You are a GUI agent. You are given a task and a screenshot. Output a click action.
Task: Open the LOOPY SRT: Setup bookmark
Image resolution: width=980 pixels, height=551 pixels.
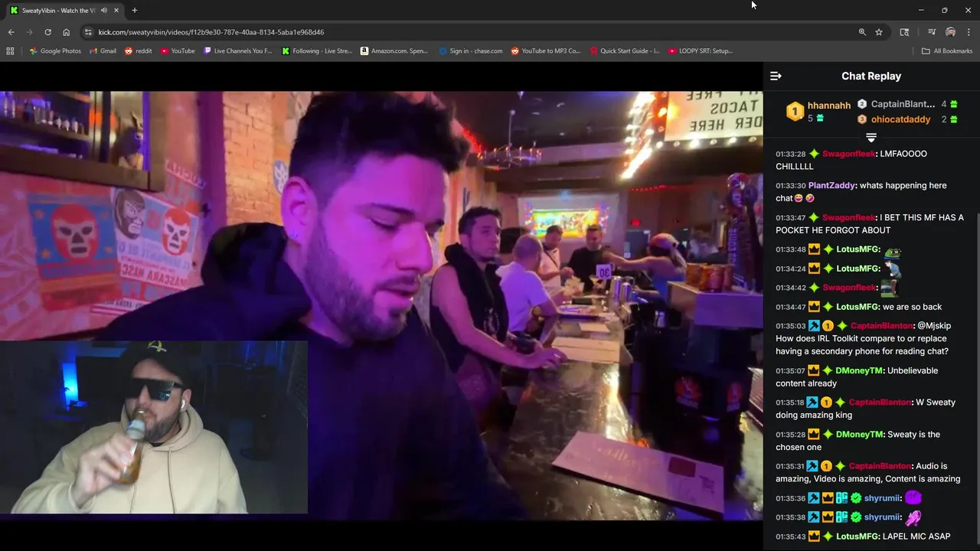click(x=700, y=51)
